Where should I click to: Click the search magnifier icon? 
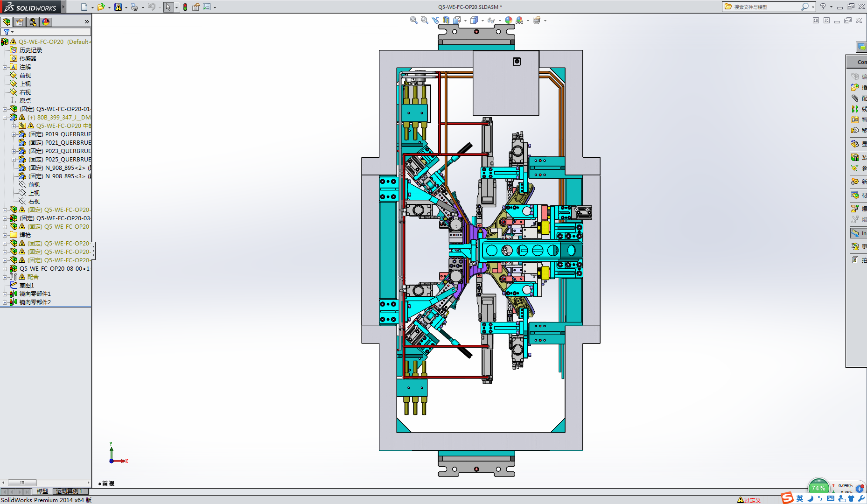point(804,7)
